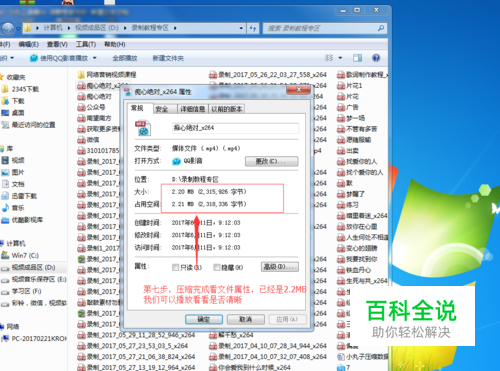Open the 文档 library icon in sidebar
Image resolution: width=500 pixels, height=371 pixels.
5,184
